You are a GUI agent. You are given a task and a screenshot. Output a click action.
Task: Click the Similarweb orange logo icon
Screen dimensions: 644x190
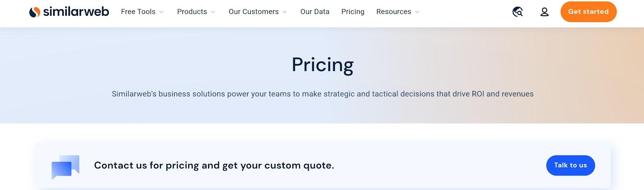tap(35, 12)
